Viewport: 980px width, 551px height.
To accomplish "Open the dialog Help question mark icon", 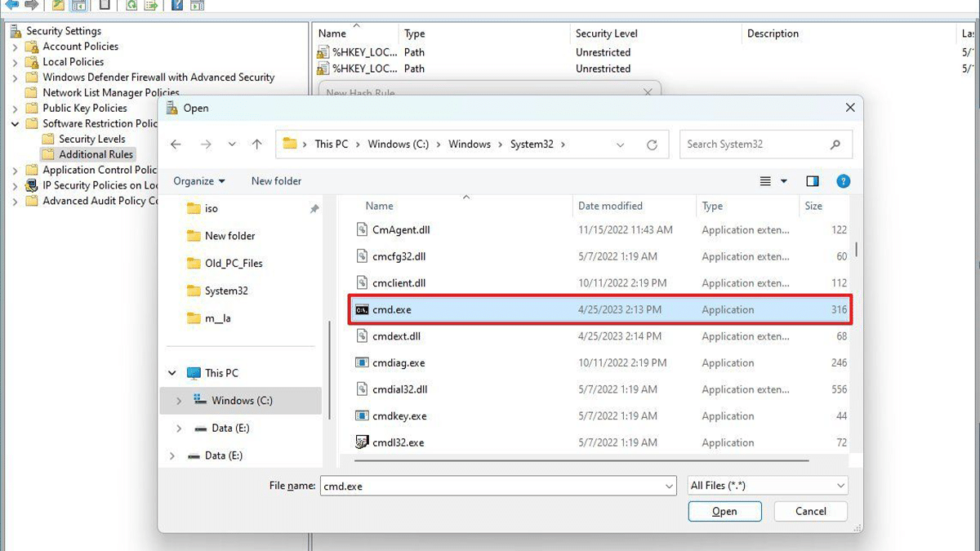I will [x=844, y=181].
